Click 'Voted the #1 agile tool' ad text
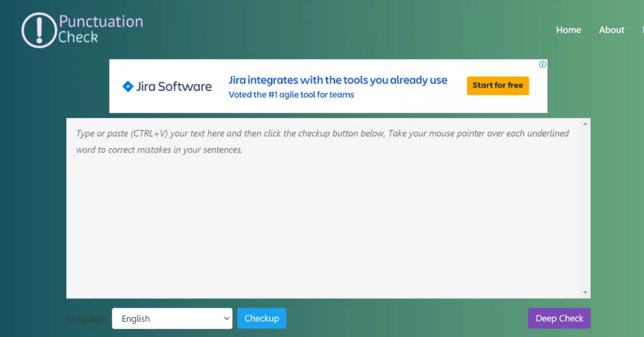This screenshot has height=337, width=644. click(x=291, y=95)
